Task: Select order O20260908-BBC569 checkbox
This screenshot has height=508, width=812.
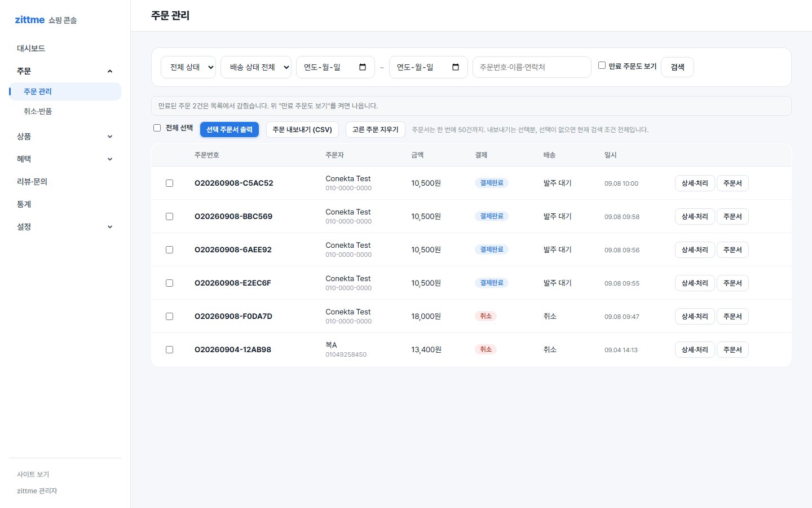Action: (x=169, y=217)
